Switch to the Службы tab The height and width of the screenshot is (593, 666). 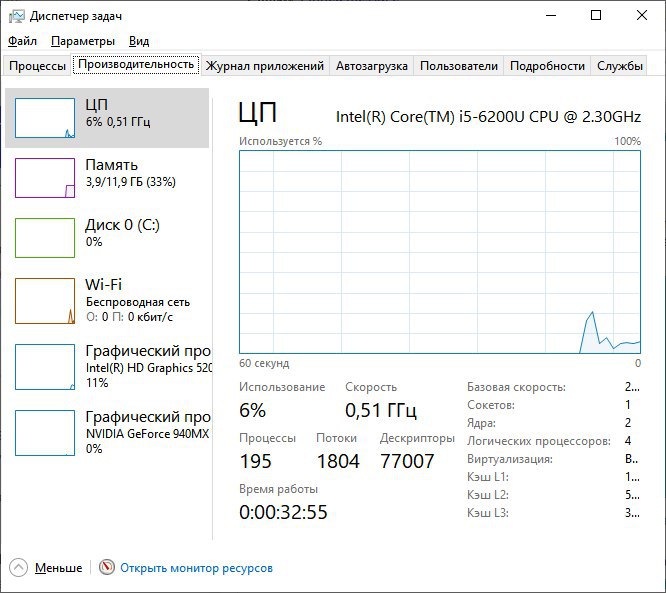tap(619, 66)
